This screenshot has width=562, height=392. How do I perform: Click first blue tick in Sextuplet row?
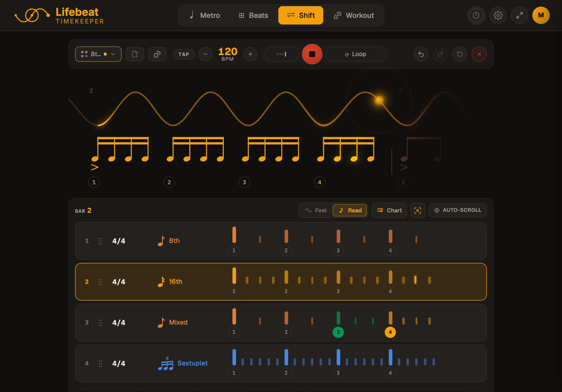click(234, 357)
